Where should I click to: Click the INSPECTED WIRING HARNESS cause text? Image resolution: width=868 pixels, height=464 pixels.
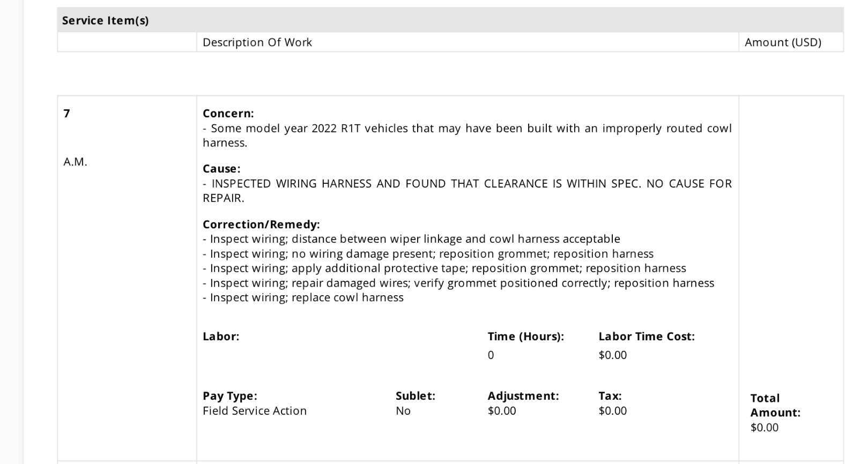[467, 191]
